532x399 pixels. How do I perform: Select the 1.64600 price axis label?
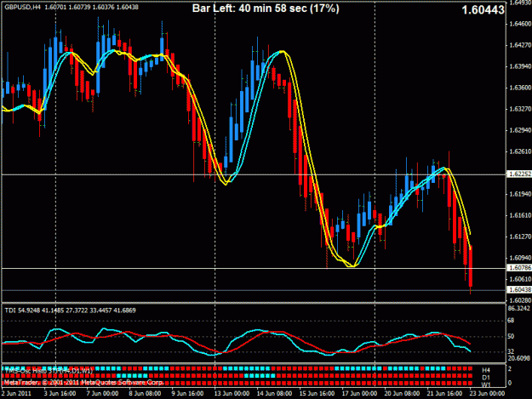pyautogui.click(x=520, y=24)
